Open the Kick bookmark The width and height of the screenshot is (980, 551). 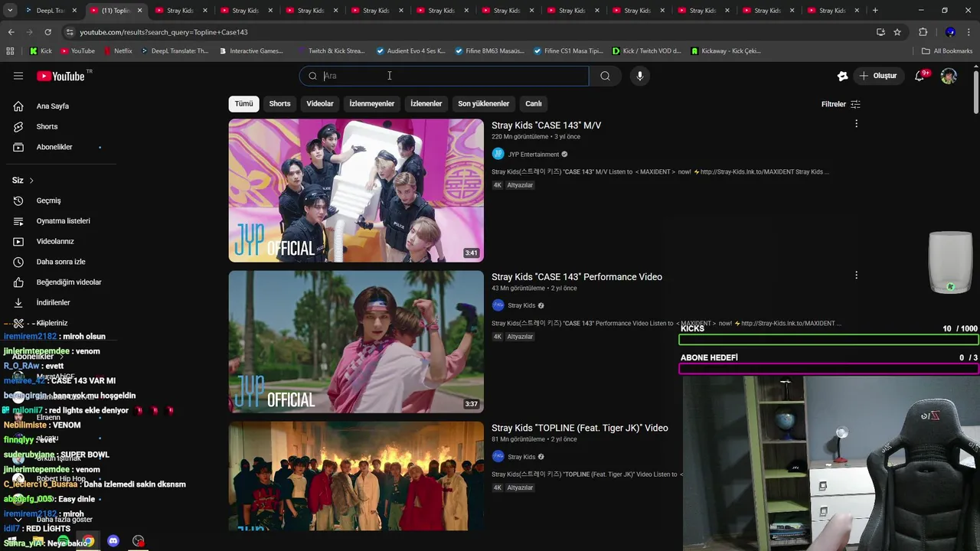coord(41,51)
